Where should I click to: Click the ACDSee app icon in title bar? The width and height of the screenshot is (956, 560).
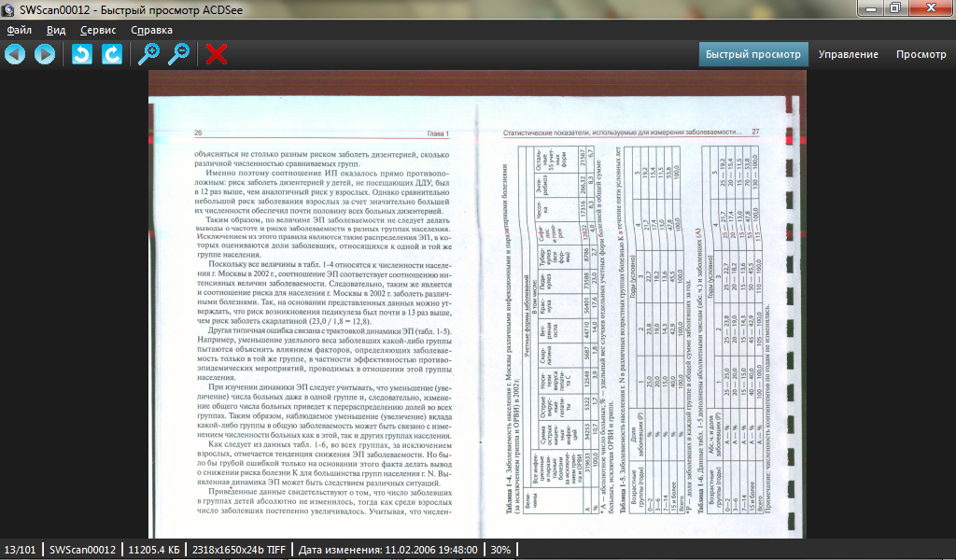pos(7,9)
